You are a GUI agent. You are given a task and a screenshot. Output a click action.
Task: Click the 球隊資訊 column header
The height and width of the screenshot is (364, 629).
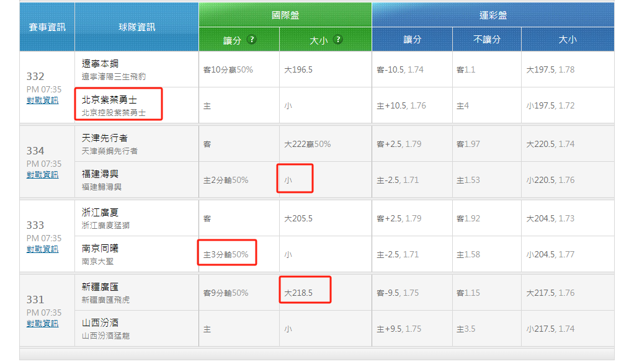137,27
